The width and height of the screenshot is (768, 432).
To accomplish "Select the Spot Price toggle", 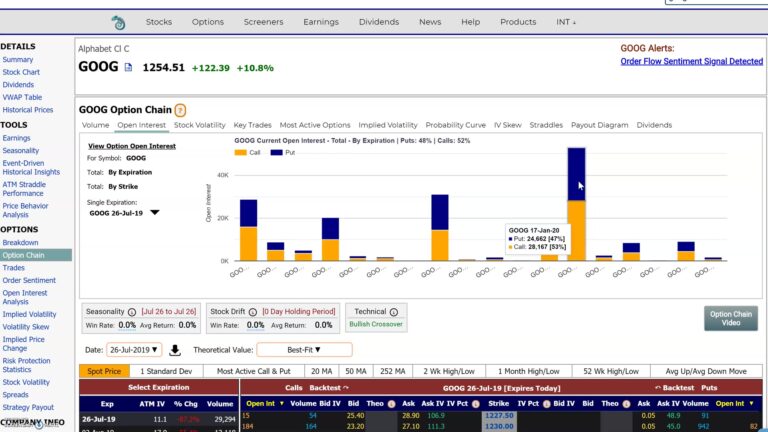I will pos(104,371).
